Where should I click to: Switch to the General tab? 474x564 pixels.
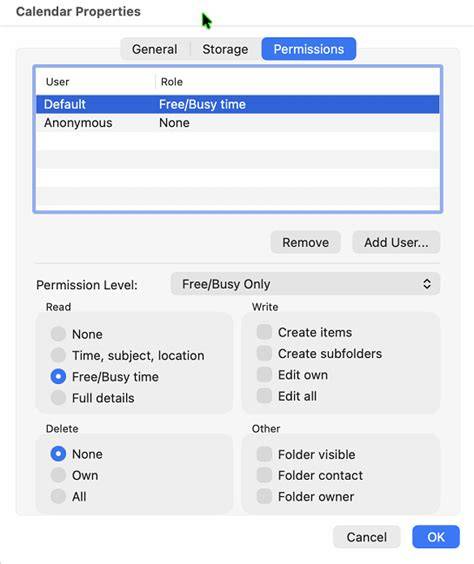coord(155,49)
